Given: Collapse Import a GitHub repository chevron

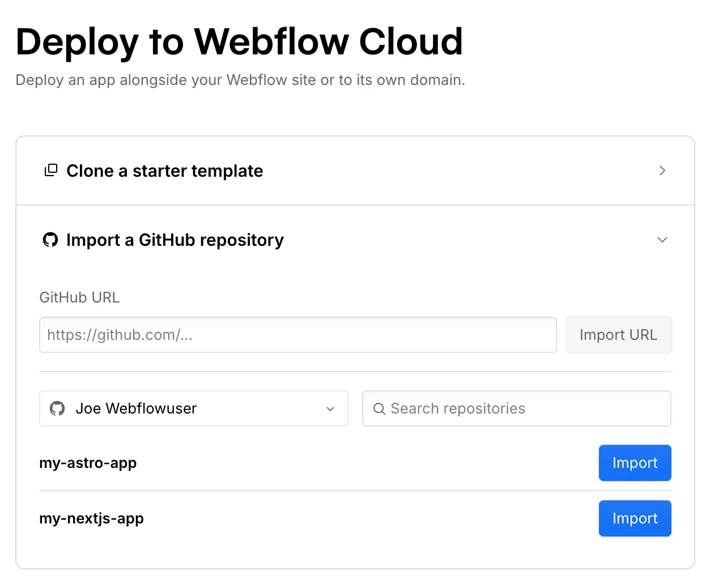Looking at the screenshot, I should [662, 240].
